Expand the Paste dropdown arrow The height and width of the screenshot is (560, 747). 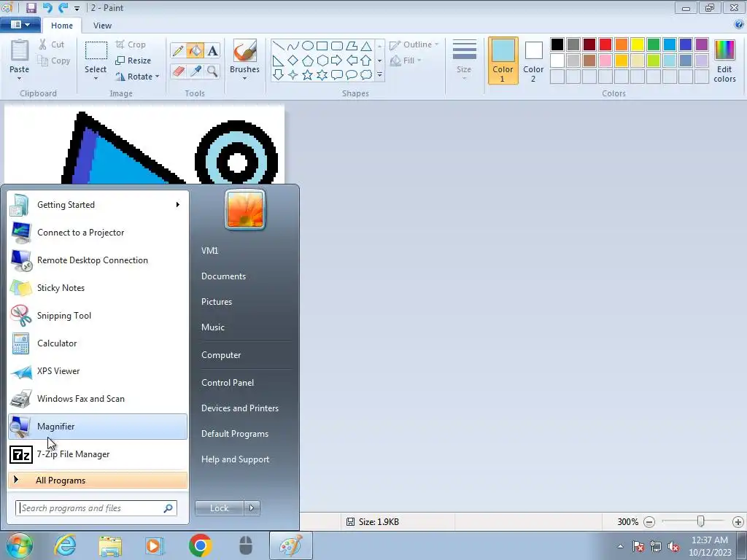[x=19, y=79]
